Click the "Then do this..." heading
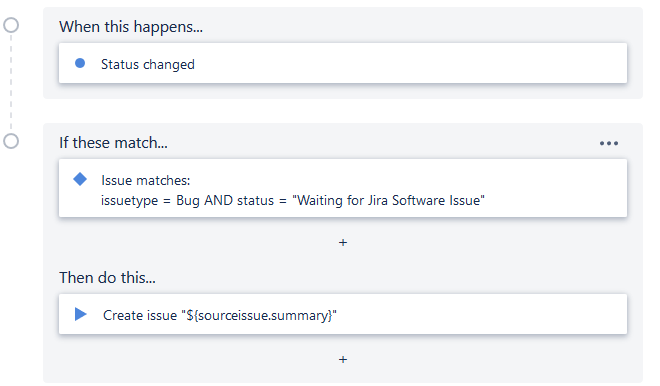Screen dimensions: 660x386 click(x=107, y=278)
